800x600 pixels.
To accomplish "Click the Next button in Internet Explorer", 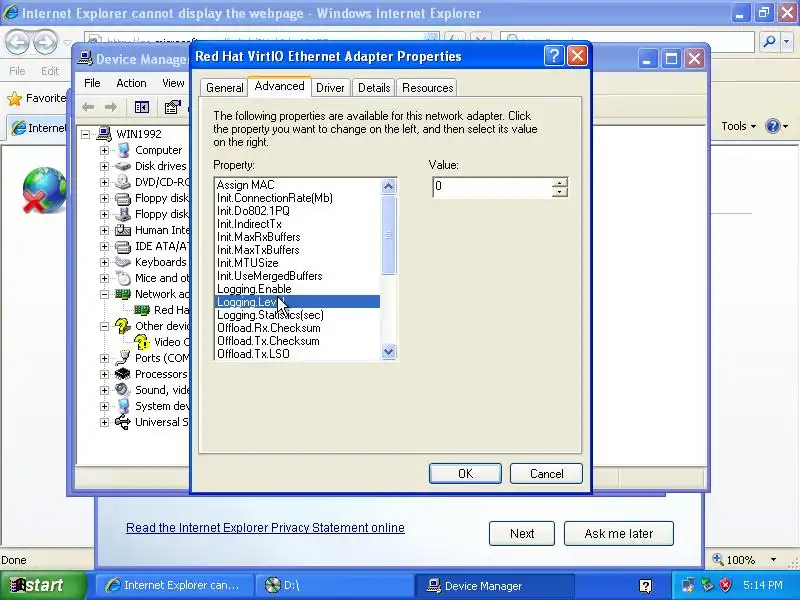I will [x=521, y=534].
